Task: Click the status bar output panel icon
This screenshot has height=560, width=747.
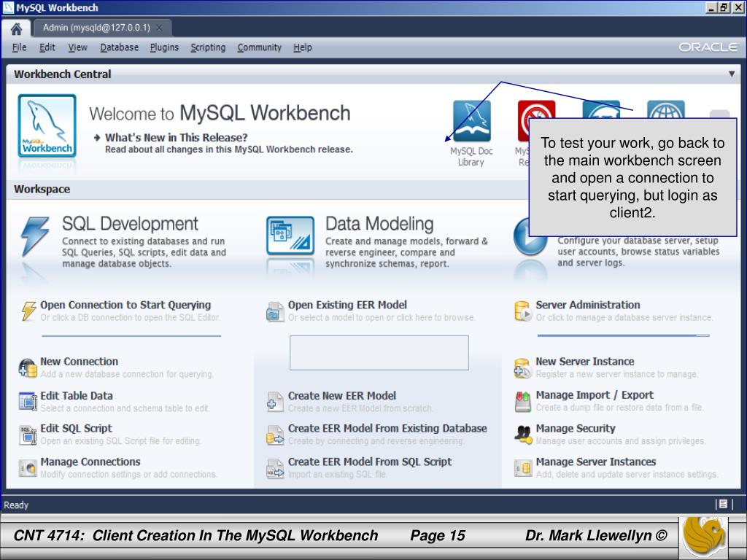Action: pos(723,504)
